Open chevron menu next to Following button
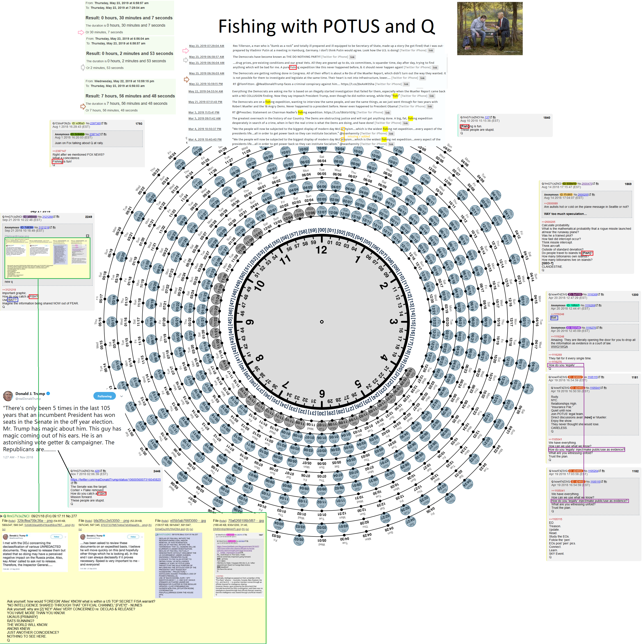Image resolution: width=644 pixels, height=644 pixels. pyautogui.click(x=121, y=396)
